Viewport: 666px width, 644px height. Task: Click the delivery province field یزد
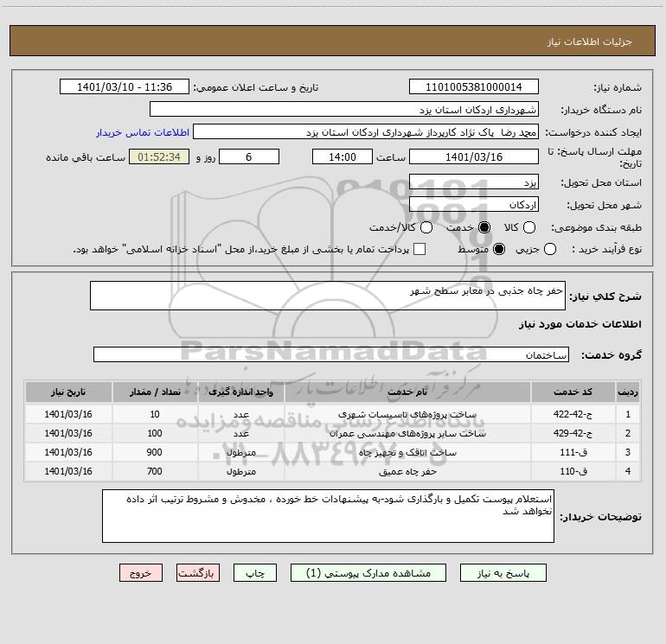pyautogui.click(x=474, y=182)
